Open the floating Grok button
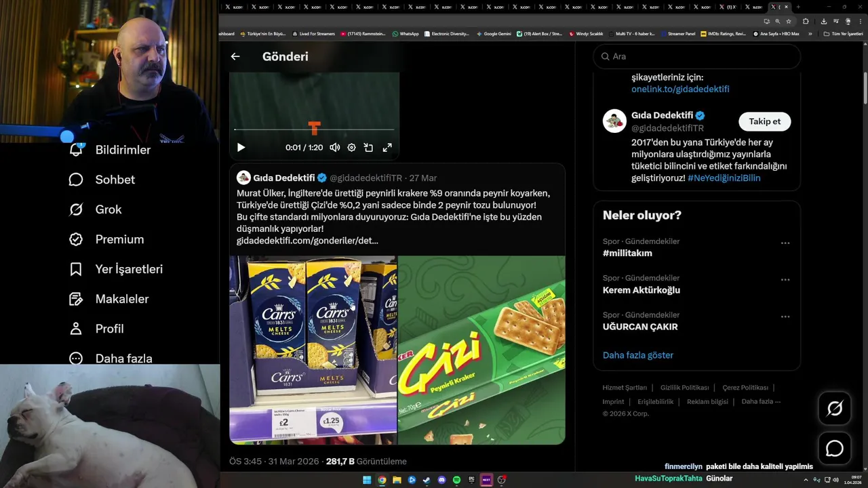Image resolution: width=868 pixels, height=488 pixels. point(835,408)
